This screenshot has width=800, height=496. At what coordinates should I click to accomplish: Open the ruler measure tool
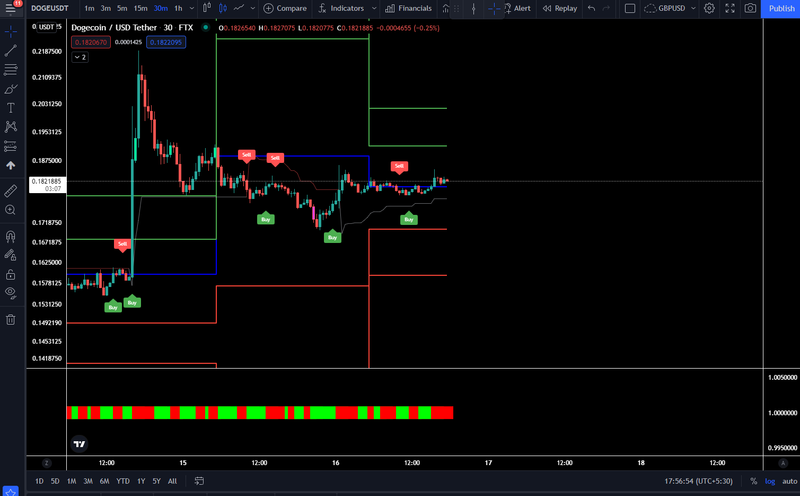click(x=10, y=191)
